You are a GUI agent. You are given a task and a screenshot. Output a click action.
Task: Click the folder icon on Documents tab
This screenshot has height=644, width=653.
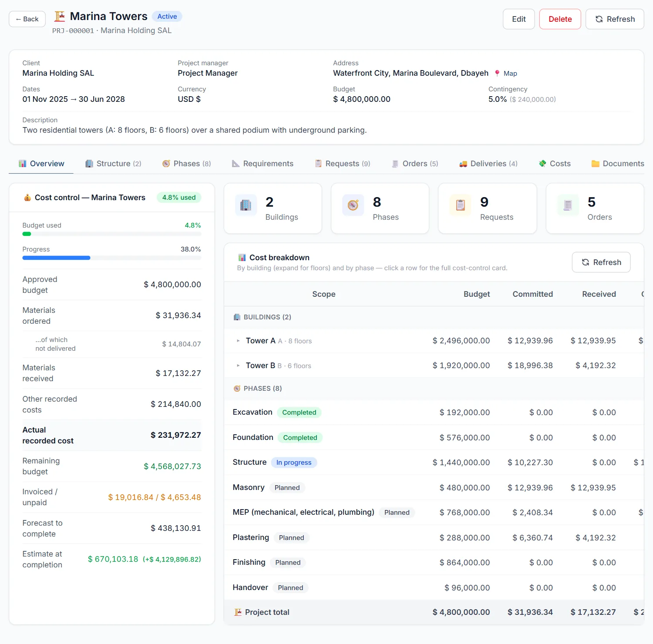(x=596, y=164)
